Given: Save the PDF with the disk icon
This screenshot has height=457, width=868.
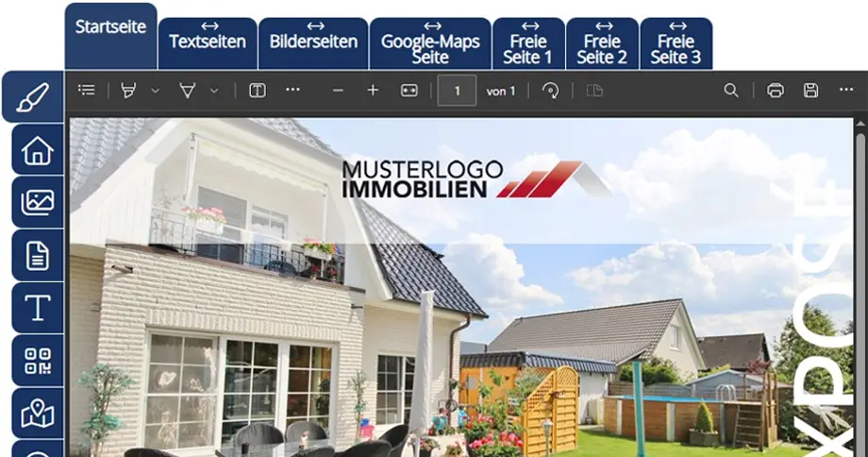Looking at the screenshot, I should [x=810, y=91].
